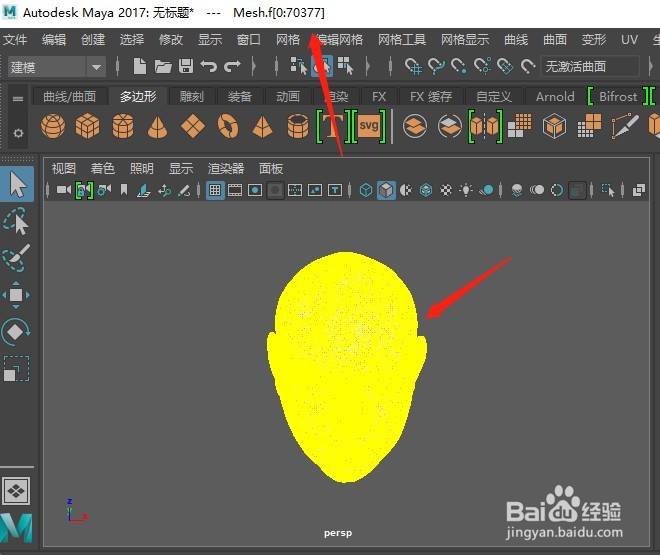The height and width of the screenshot is (555, 660).
Task: Open the 修改 menu
Action: (x=171, y=40)
